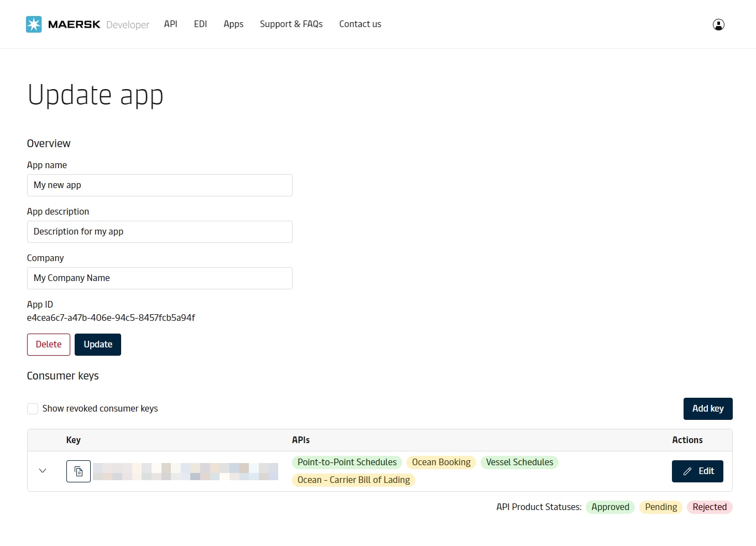Toggle Show revoked consumer keys checkbox
Image resolution: width=756 pixels, height=546 pixels.
[33, 409]
